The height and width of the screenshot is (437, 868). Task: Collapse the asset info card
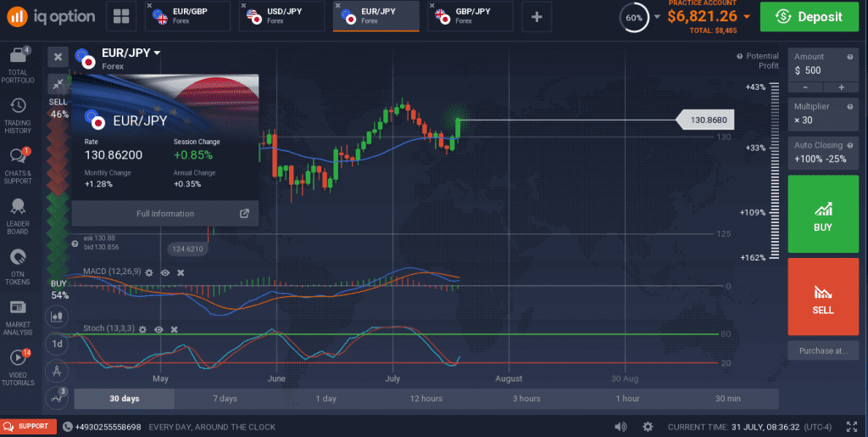pyautogui.click(x=58, y=84)
